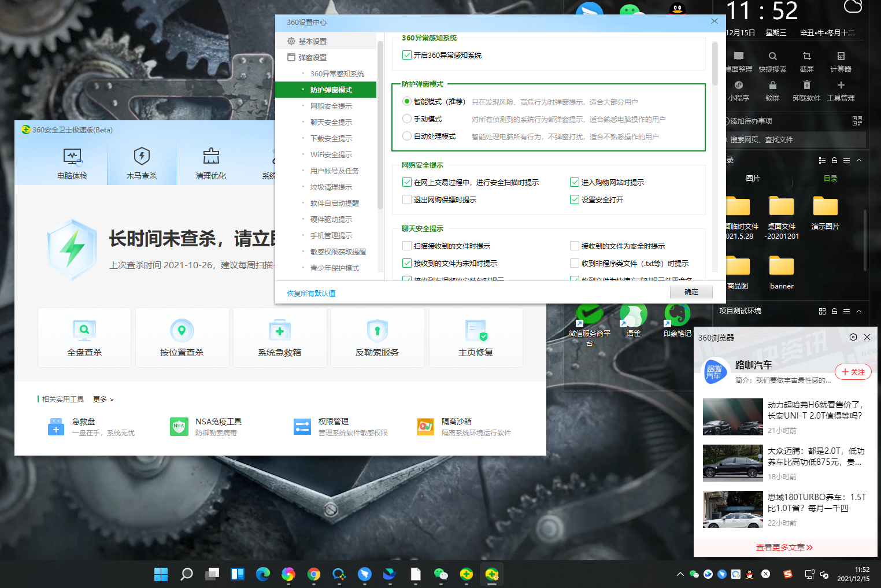Select 360异常感知系统 in sidebar
The height and width of the screenshot is (588, 881).
pyautogui.click(x=337, y=74)
